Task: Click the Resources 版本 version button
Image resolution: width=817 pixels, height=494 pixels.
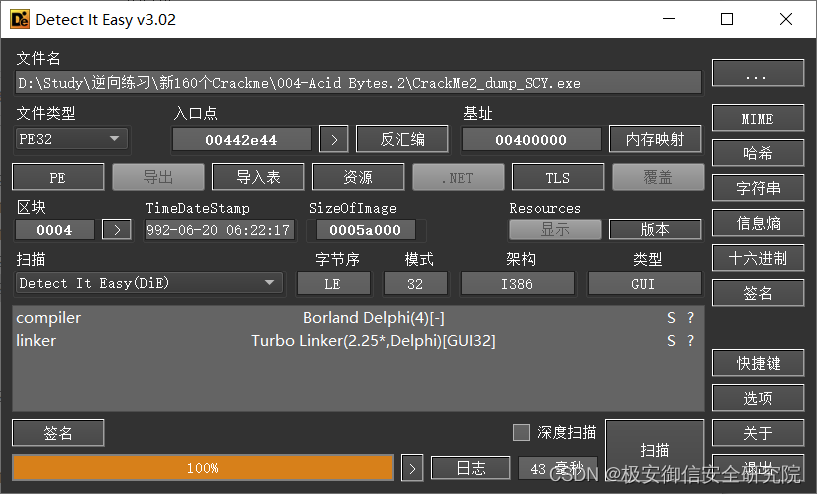Action: click(654, 229)
